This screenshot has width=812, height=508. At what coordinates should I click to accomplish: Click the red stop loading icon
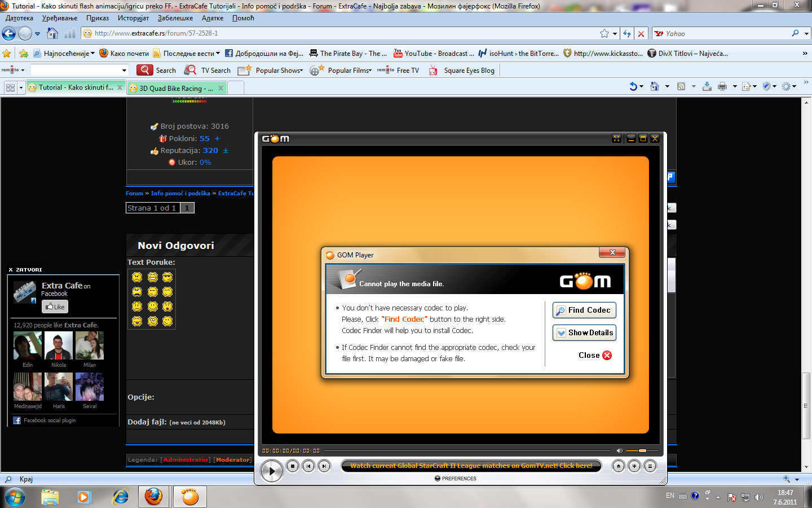pos(641,33)
